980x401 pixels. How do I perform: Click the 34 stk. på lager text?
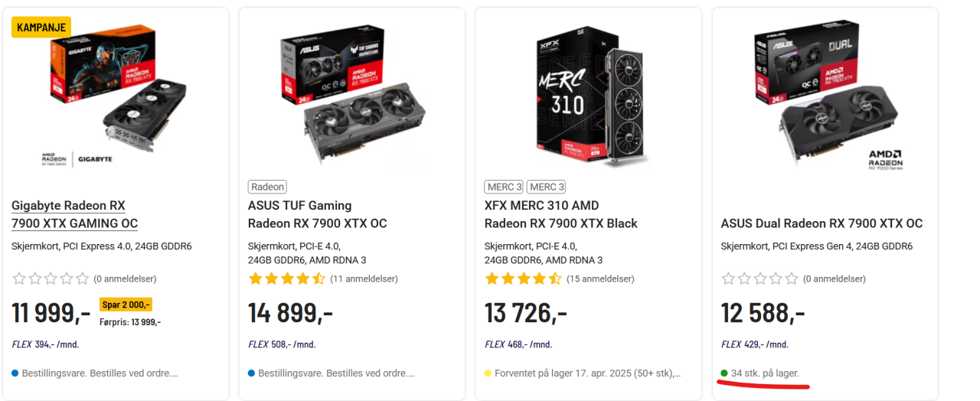point(765,373)
